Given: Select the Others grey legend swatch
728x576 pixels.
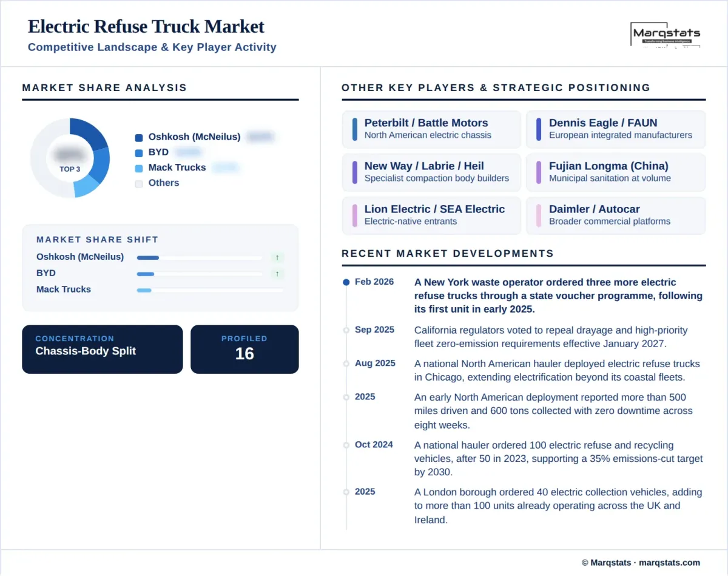Looking at the screenshot, I should pyautogui.click(x=139, y=183).
